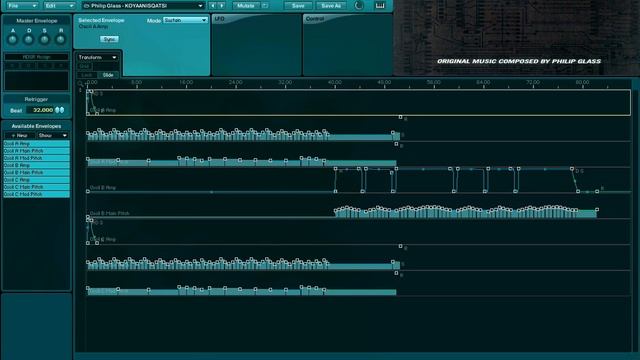This screenshot has height=360, width=640.
Task: Toggle Oscil A Mod Pitch in the envelopes list
Action: point(36,158)
